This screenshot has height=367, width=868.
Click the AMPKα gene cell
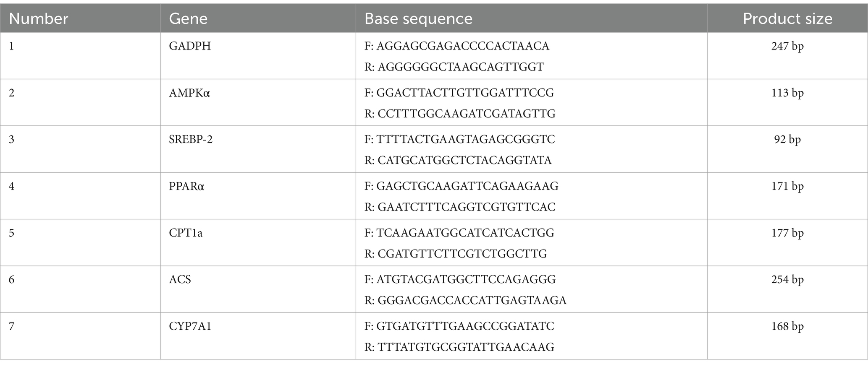coord(189,93)
